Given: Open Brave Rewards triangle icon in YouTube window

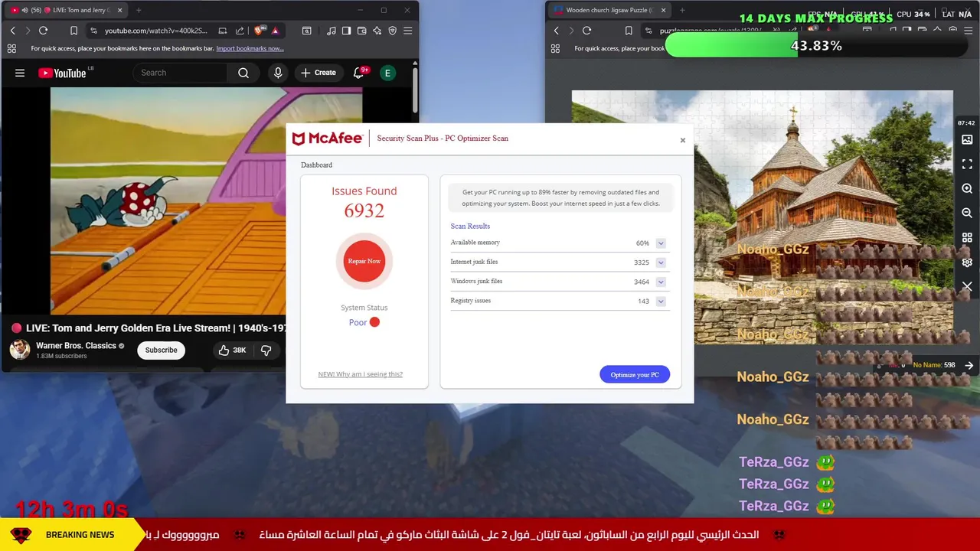Looking at the screenshot, I should click(x=275, y=31).
